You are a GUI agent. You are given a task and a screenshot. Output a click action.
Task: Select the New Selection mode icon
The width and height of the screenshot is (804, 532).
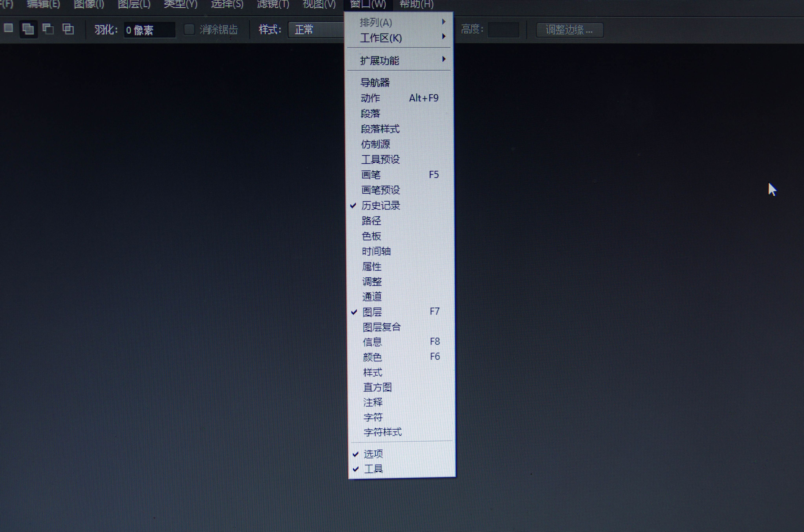(x=8, y=28)
